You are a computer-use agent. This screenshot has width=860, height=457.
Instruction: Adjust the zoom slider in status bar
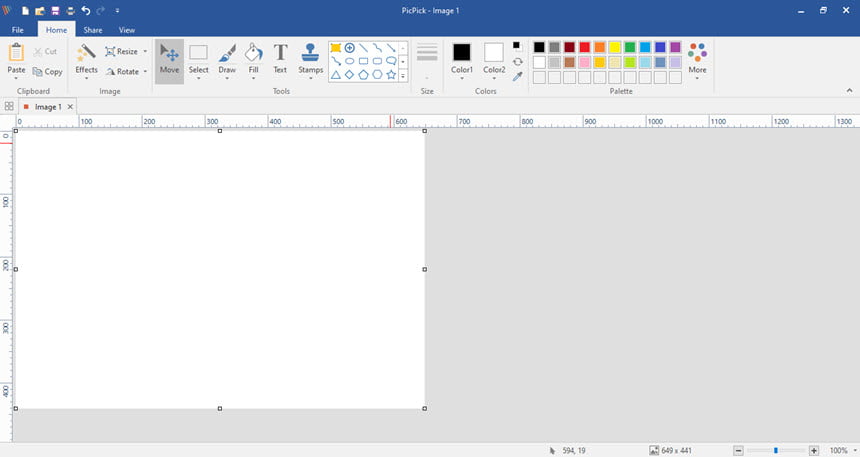pyautogui.click(x=776, y=450)
